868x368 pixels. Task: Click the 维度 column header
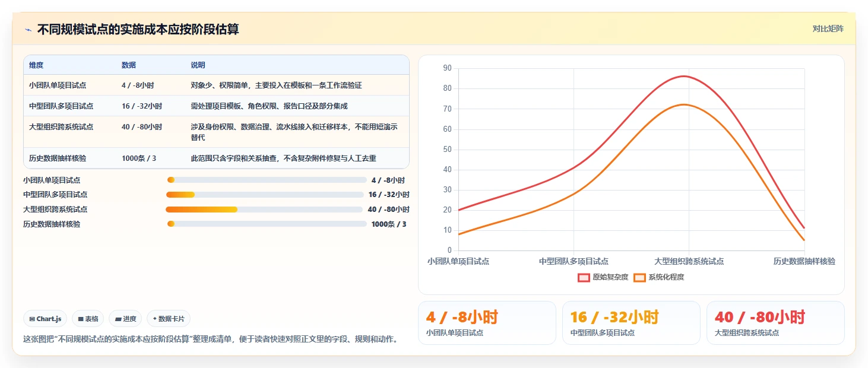coord(36,65)
